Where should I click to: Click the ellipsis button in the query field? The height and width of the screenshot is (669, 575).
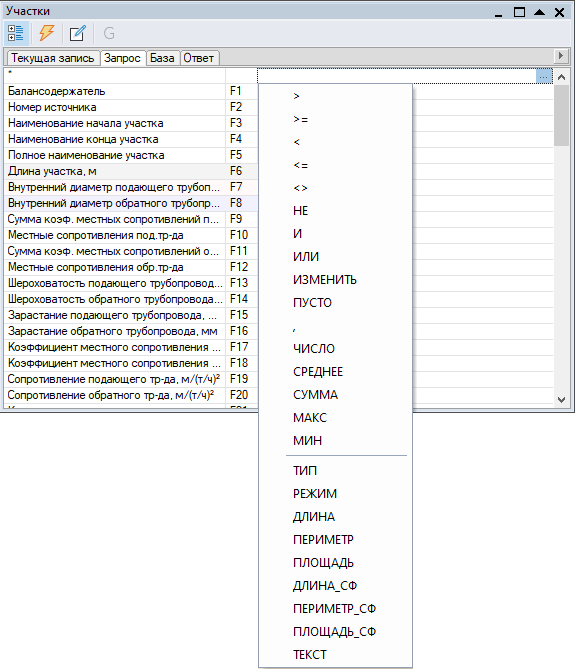(x=543, y=76)
